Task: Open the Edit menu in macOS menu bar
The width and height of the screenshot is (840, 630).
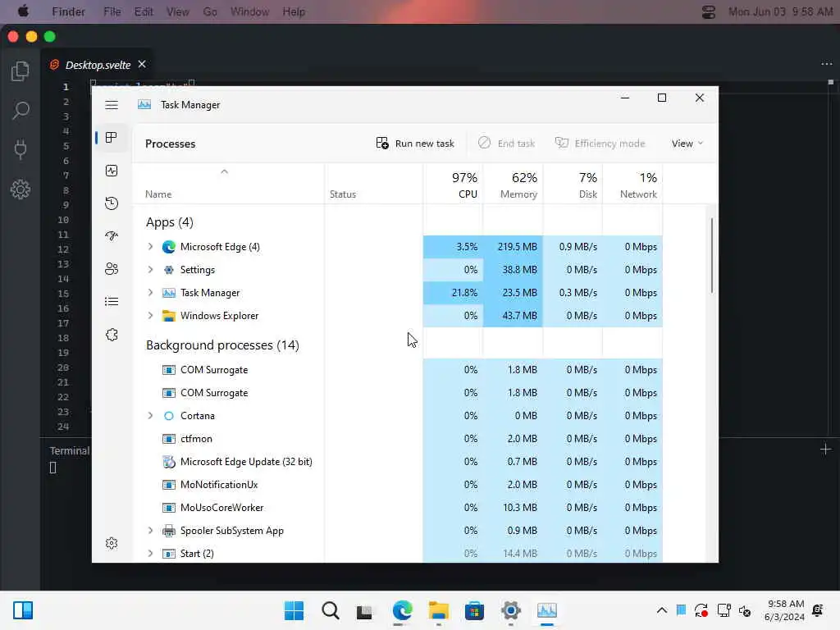Action: click(144, 11)
